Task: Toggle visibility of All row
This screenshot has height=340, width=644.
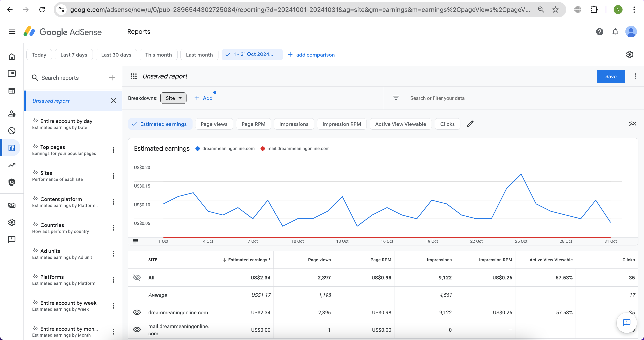Action: (137, 278)
